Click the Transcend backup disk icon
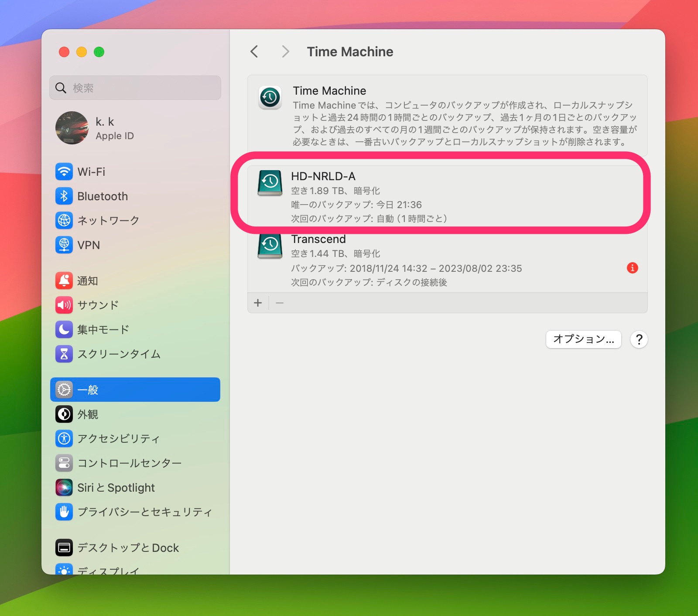This screenshot has height=616, width=698. click(x=270, y=246)
